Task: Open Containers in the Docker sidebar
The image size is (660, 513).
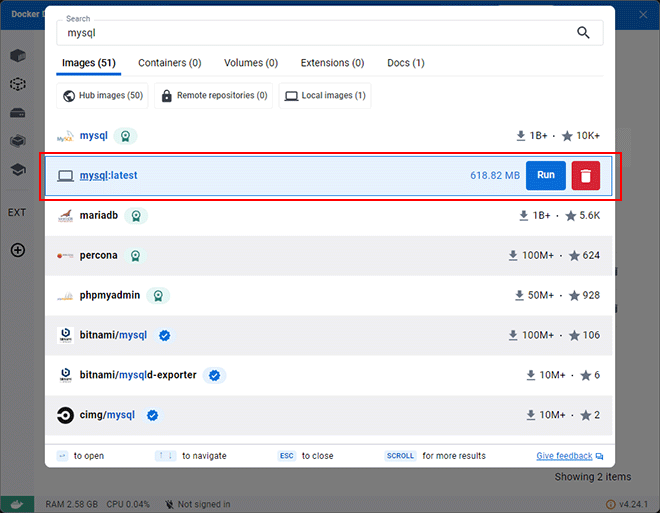Action: click(18, 55)
